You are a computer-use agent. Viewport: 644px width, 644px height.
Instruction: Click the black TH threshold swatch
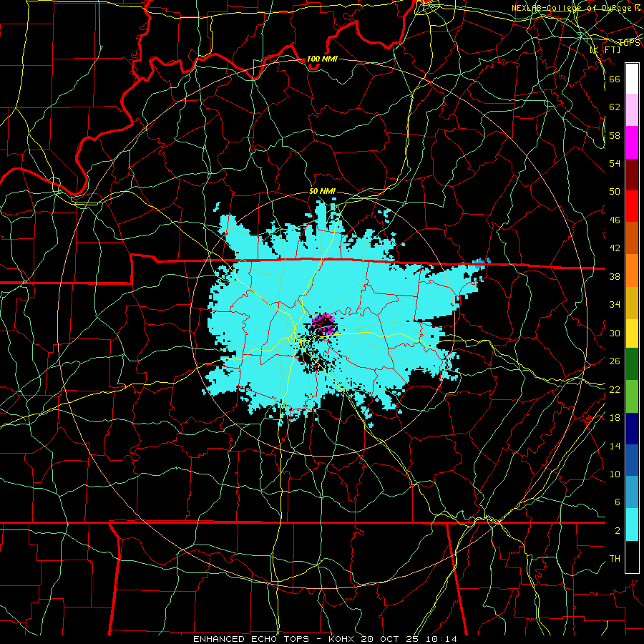point(632,557)
